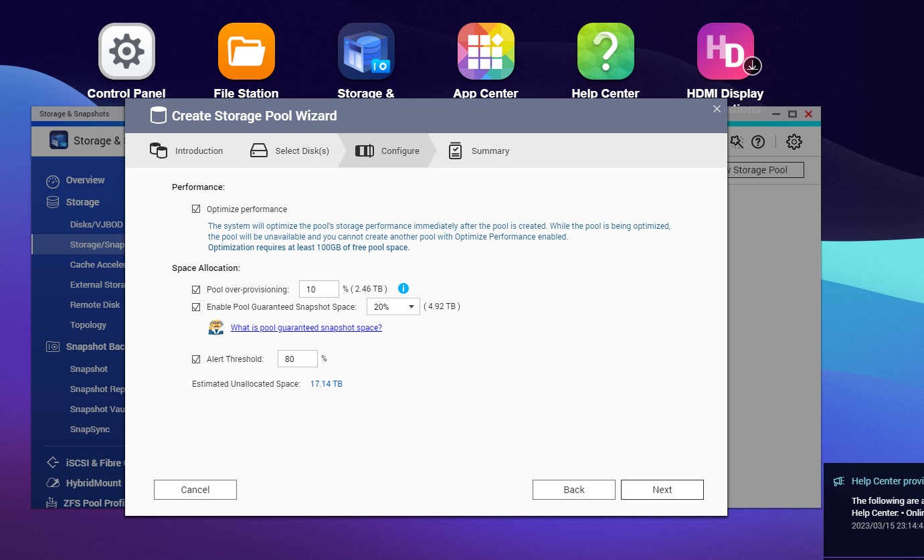Image resolution: width=924 pixels, height=560 pixels.
Task: Launch File Station from the desktop
Action: 246,52
